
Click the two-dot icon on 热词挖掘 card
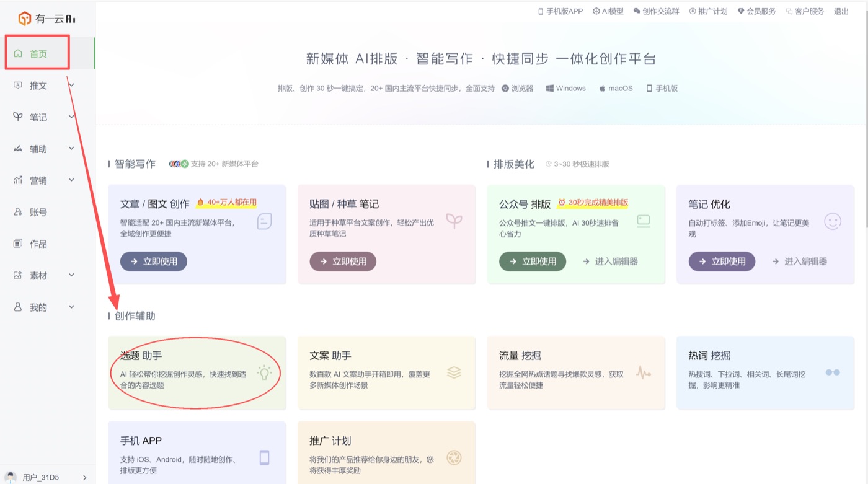click(833, 372)
